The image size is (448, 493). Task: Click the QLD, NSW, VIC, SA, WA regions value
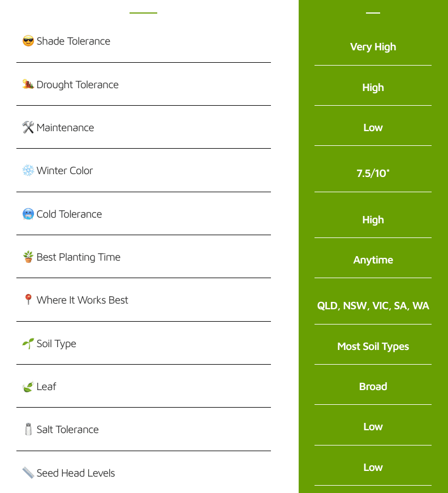tap(373, 306)
